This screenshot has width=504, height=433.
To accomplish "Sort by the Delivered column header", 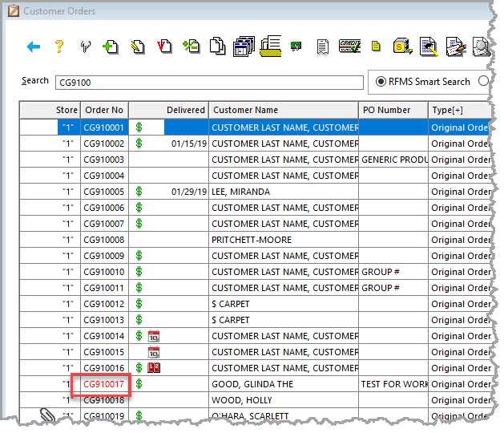I will [x=168, y=110].
